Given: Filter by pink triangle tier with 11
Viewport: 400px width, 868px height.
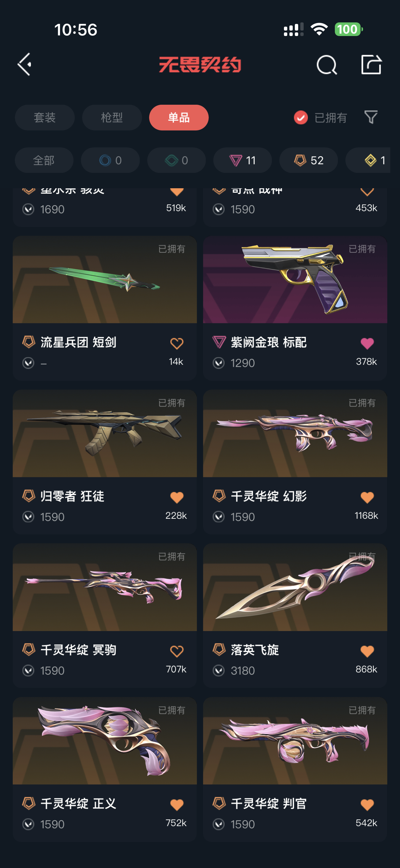Looking at the screenshot, I should (x=242, y=160).
